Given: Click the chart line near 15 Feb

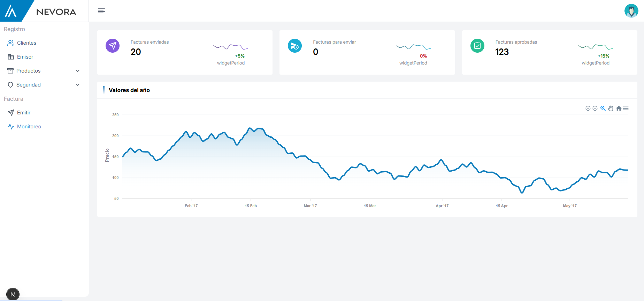Looking at the screenshot, I should click(251, 128).
